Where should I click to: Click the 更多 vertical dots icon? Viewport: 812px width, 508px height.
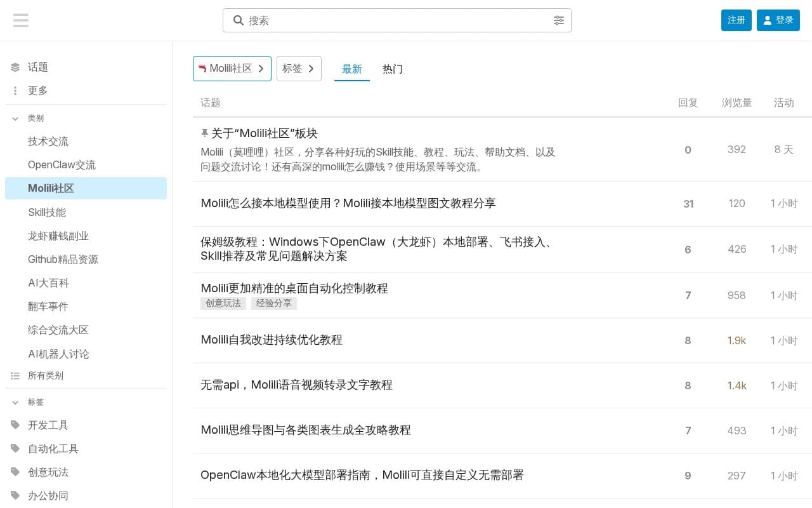tap(15, 91)
